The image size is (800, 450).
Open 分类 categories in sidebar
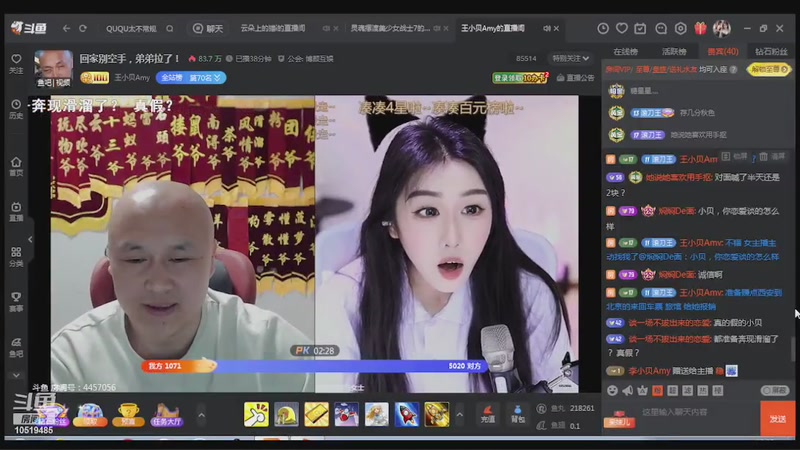point(16,257)
